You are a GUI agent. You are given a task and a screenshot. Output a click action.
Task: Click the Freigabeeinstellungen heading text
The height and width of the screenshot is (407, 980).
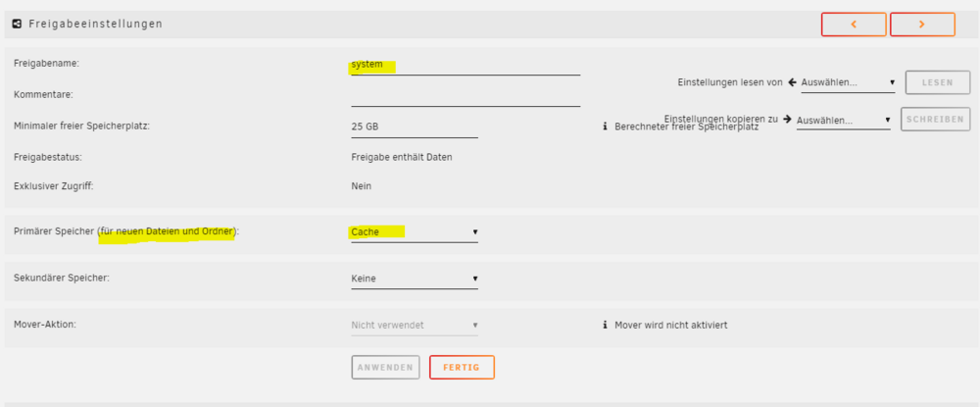click(96, 24)
